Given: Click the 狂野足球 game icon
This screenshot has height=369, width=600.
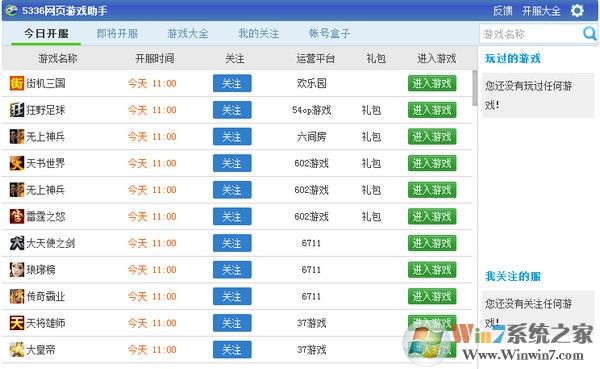Looking at the screenshot, I should click(16, 110).
